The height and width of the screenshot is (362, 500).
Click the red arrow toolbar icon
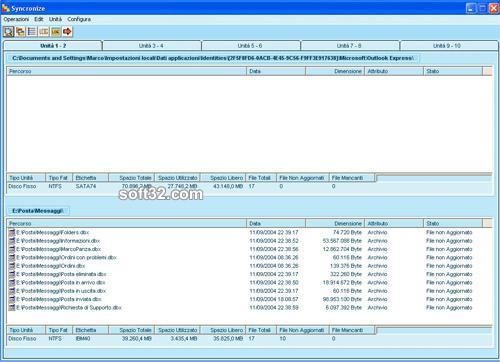click(x=67, y=32)
